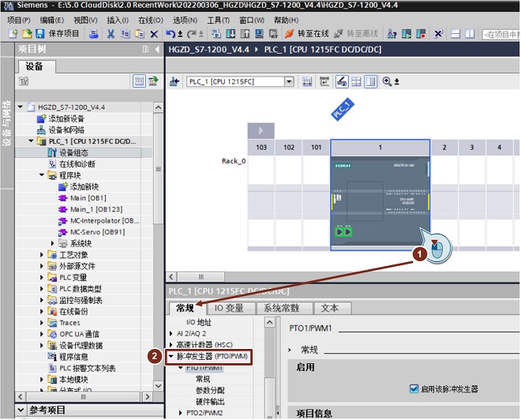
Task: Create a new project from the toolbar
Action: pyautogui.click(x=13, y=34)
